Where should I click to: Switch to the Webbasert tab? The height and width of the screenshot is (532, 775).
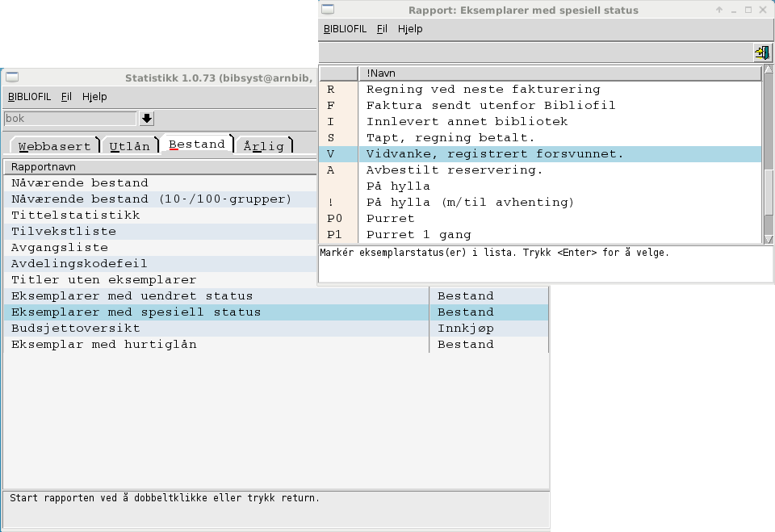pyautogui.click(x=54, y=146)
